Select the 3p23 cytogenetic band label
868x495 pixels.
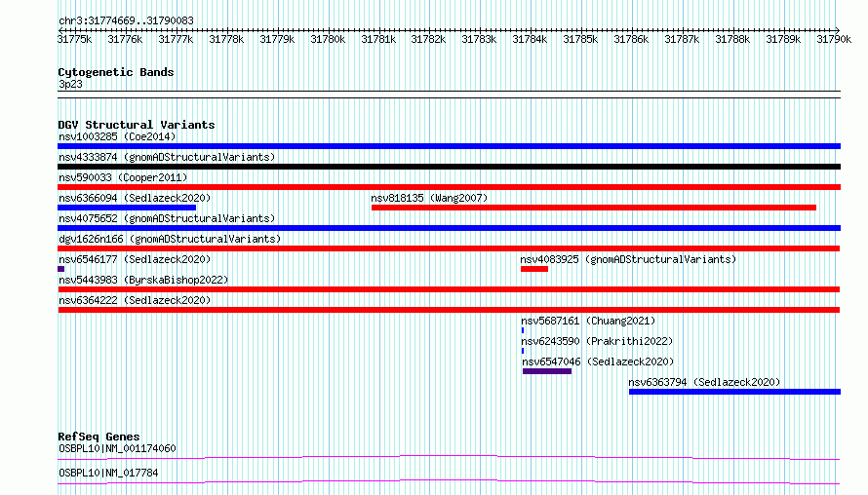tap(70, 84)
